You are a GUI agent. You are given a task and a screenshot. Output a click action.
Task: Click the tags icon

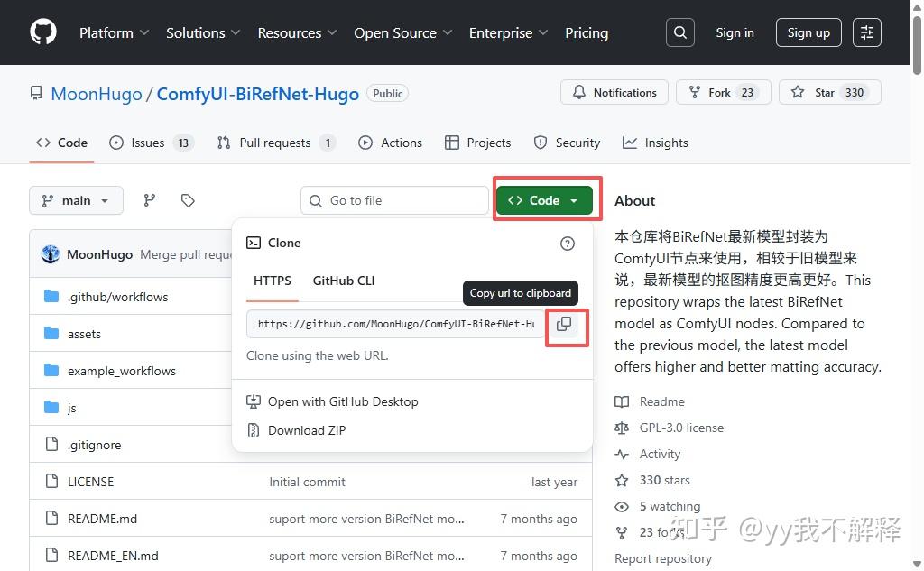[188, 199]
